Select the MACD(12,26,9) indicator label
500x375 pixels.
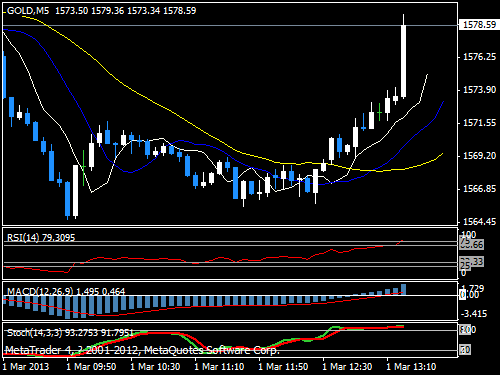click(66, 292)
